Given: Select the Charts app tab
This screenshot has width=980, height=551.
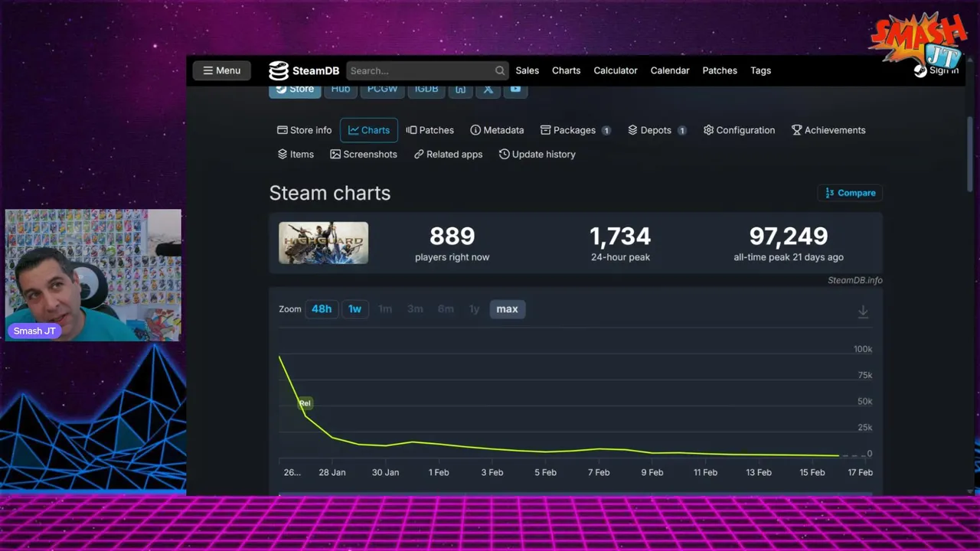Looking at the screenshot, I should pyautogui.click(x=369, y=130).
